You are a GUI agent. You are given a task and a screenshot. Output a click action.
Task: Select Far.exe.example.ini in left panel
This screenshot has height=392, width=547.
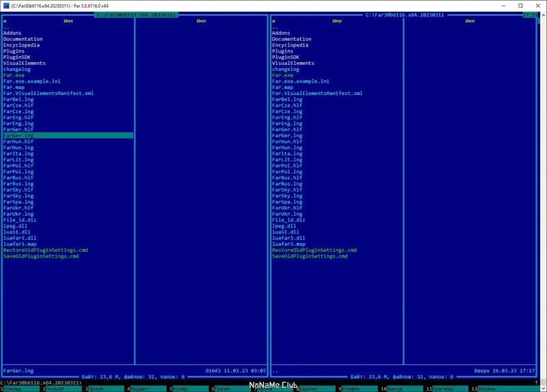click(x=31, y=81)
